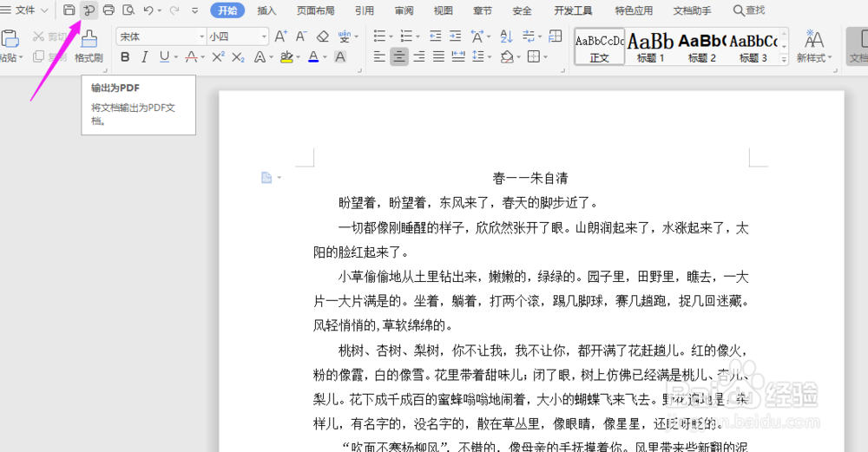The image size is (868, 452).
Task: Select align left
Action: [379, 56]
